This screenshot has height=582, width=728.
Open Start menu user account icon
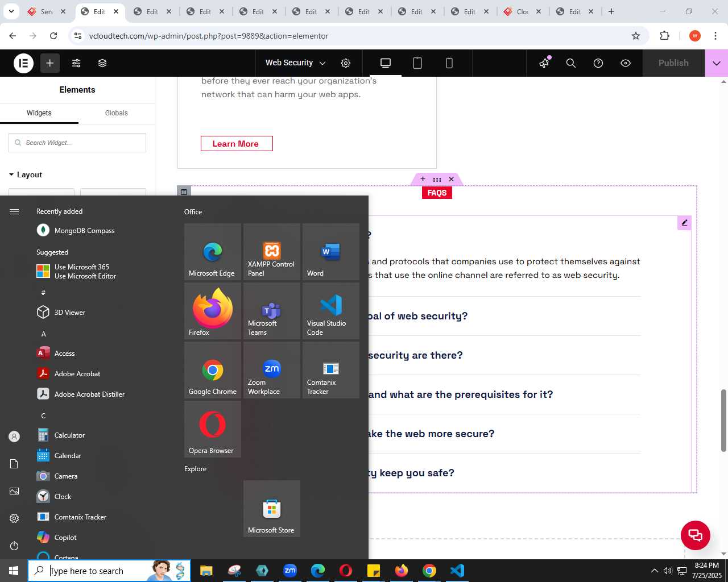pos(14,436)
